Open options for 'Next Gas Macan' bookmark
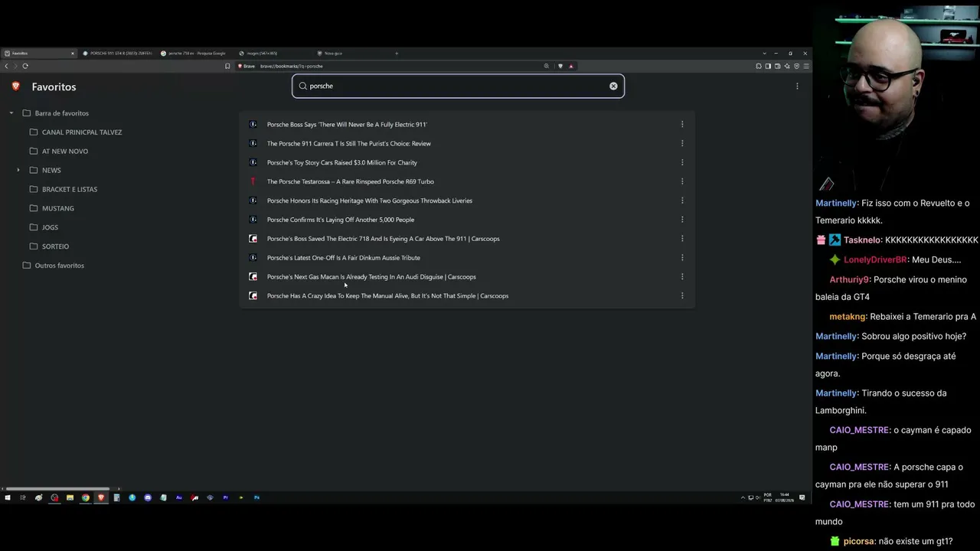Image resolution: width=980 pixels, height=551 pixels. [x=682, y=277]
